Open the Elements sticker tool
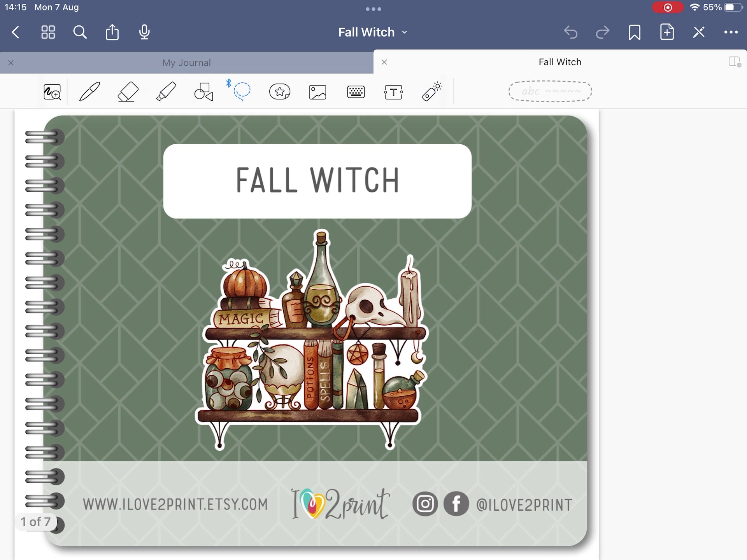The width and height of the screenshot is (747, 560). coord(280,92)
